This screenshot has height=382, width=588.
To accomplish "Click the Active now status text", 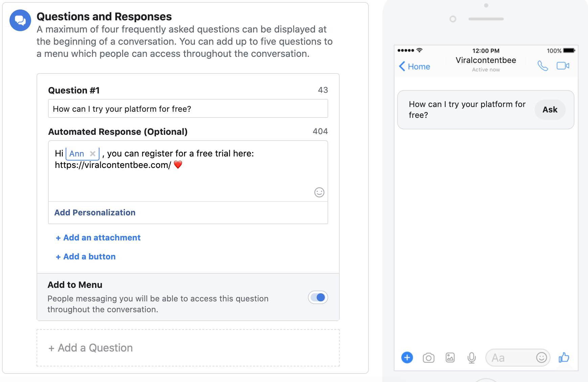I will 486,70.
